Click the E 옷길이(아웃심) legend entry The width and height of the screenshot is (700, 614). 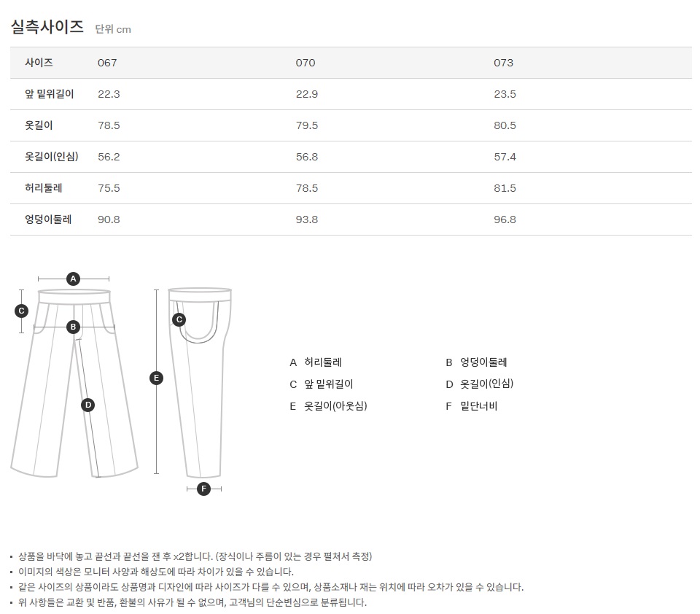pos(328,406)
